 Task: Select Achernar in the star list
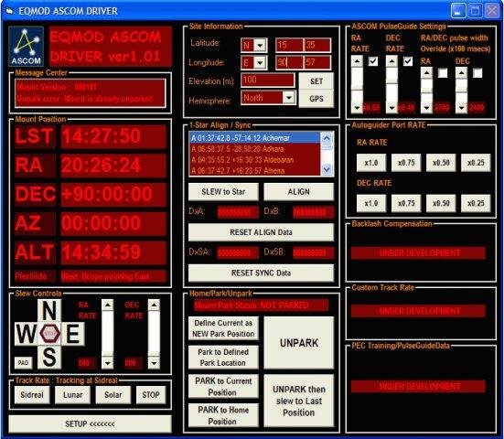click(x=255, y=138)
